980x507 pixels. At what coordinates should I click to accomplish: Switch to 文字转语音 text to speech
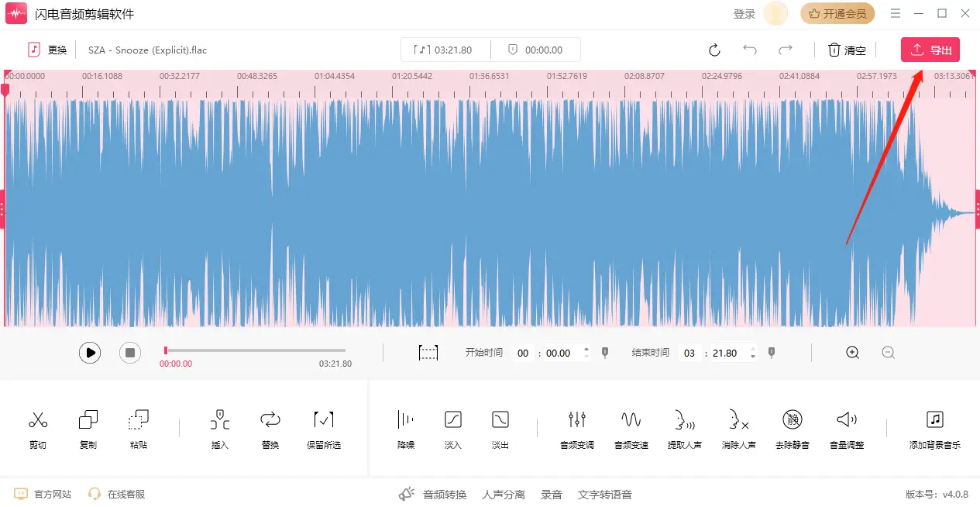coord(604,494)
